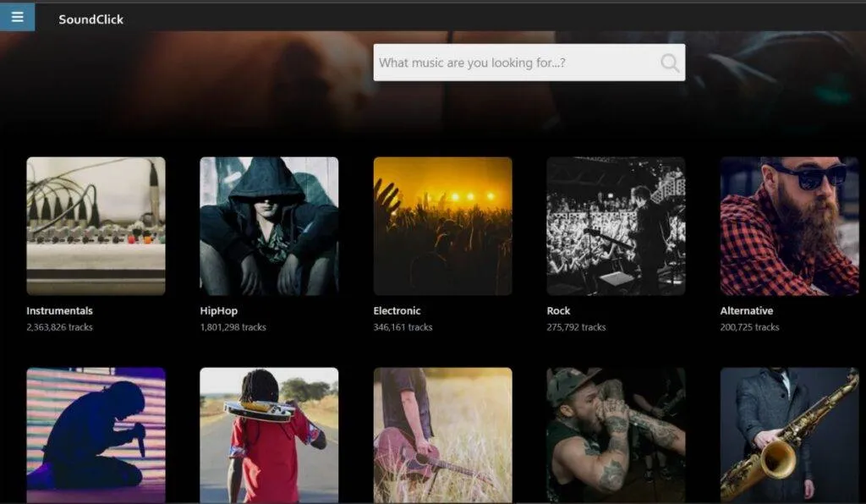Open the Instrumentals genre page
This screenshot has height=504, width=866.
click(x=96, y=226)
